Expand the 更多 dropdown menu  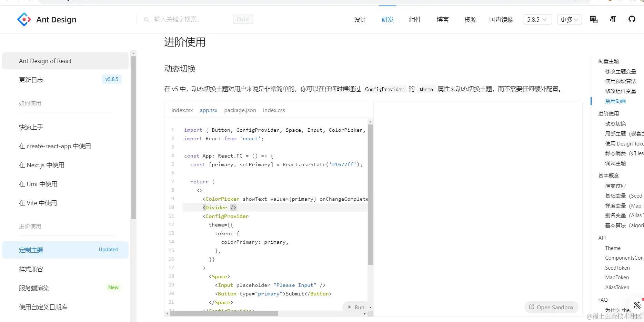[569, 19]
